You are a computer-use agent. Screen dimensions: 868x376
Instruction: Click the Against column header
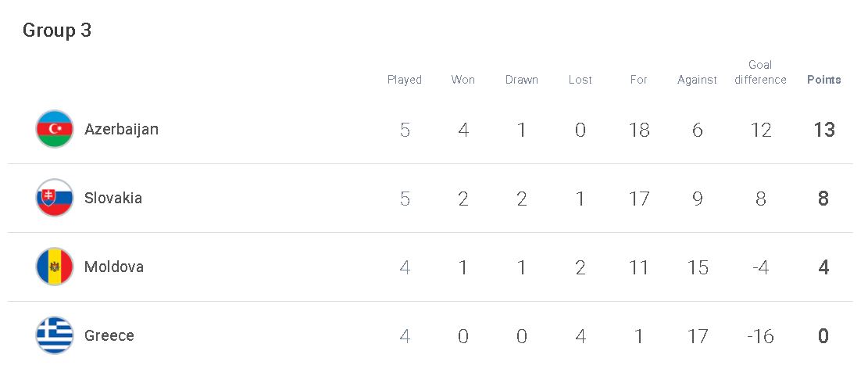pos(697,81)
